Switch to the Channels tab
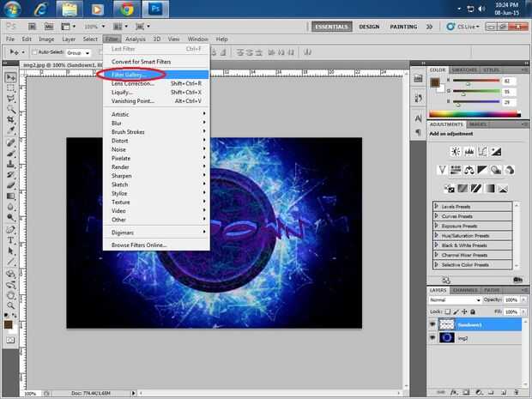532x399 pixels. [465, 290]
